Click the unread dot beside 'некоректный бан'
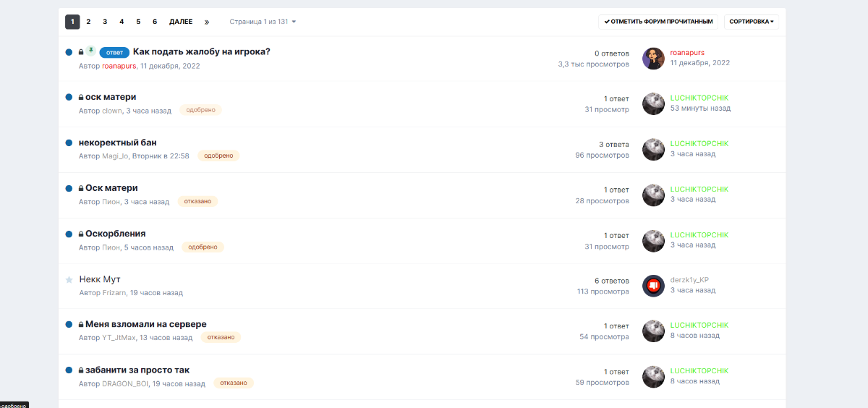868x408 pixels. 69,143
